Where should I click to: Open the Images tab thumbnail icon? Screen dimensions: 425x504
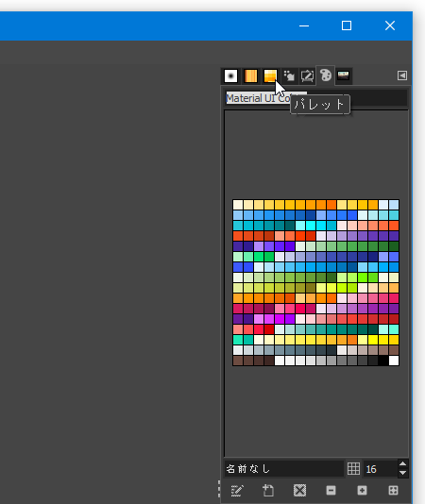click(x=343, y=76)
